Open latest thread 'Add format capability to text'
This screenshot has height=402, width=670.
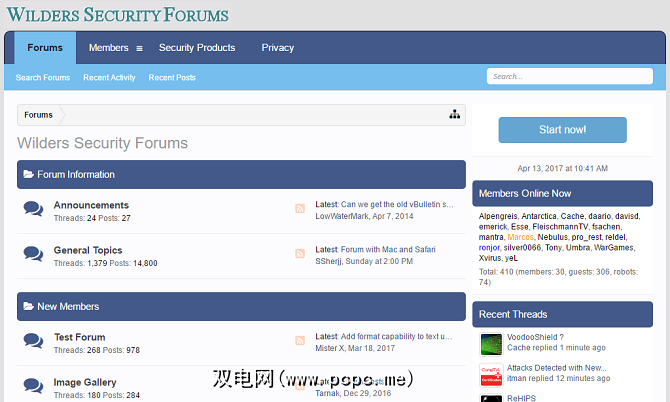coord(396,336)
